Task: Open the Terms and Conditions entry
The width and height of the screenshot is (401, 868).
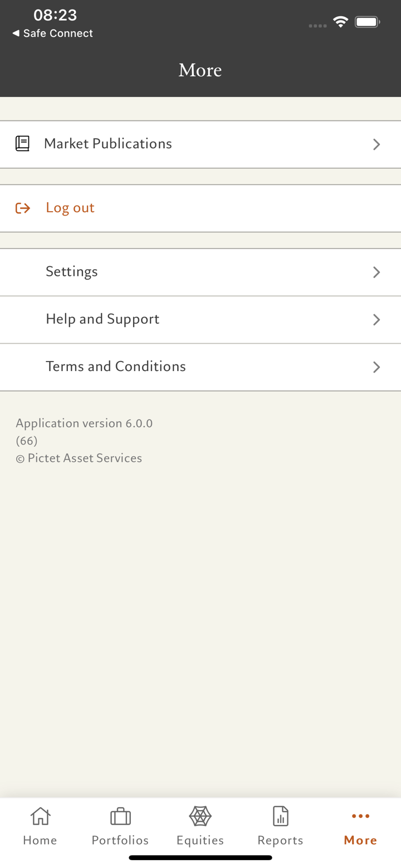Action: click(x=116, y=366)
